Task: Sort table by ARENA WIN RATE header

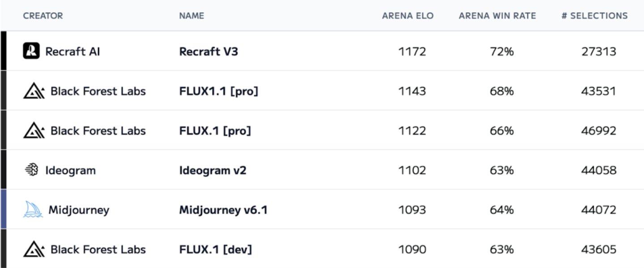Action: pos(497,16)
